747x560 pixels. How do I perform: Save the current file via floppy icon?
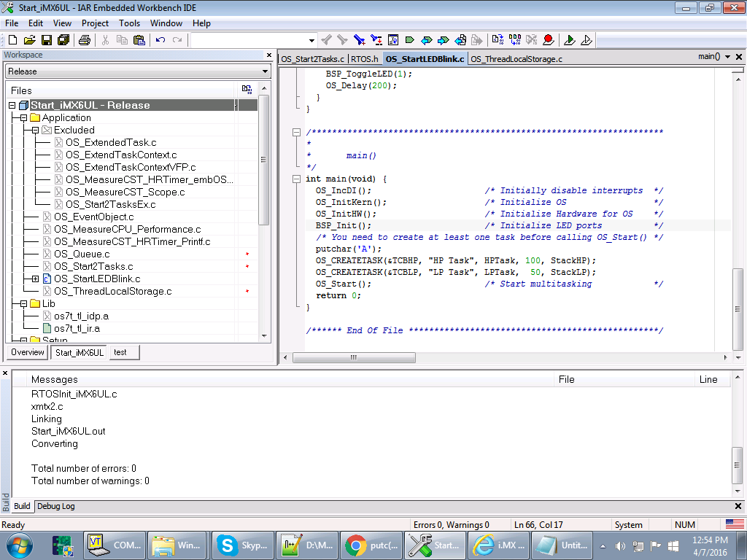[x=46, y=40]
